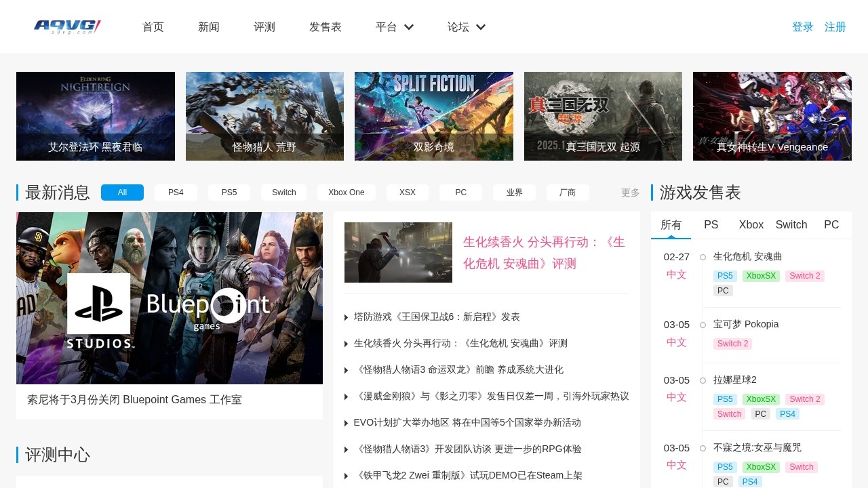
Task: Open the Split Fiction 双影奇境 banner
Action: pos(433,116)
